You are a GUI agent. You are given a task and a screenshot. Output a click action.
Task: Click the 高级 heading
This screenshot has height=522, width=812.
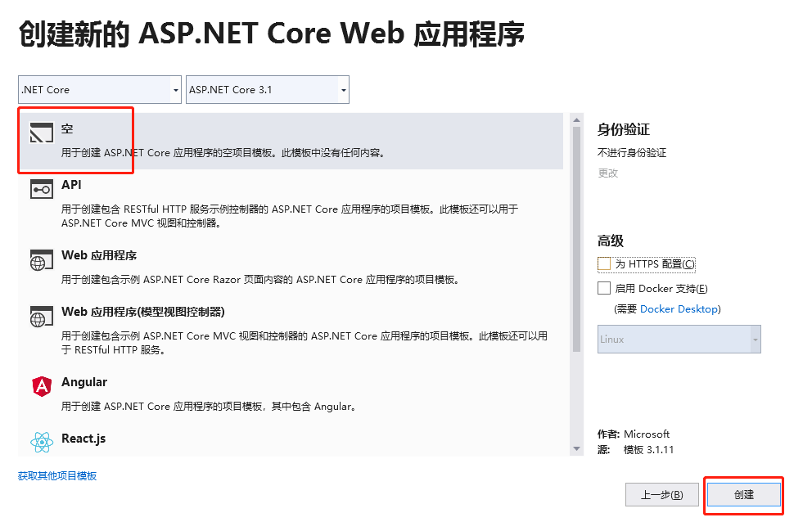tap(611, 241)
